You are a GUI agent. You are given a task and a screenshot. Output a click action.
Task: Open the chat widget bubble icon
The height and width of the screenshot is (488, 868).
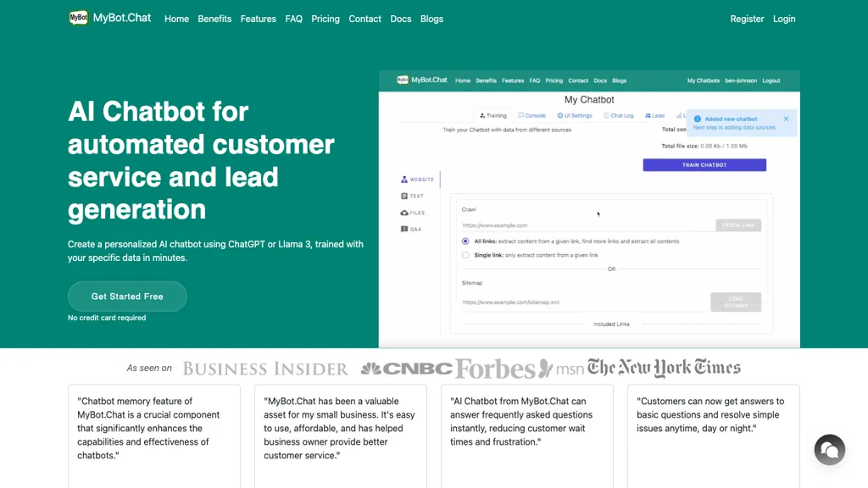pos(829,450)
